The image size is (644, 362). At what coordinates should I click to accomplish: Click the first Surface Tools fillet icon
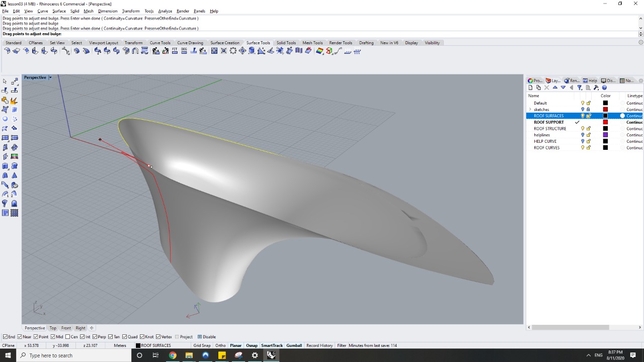point(7,51)
